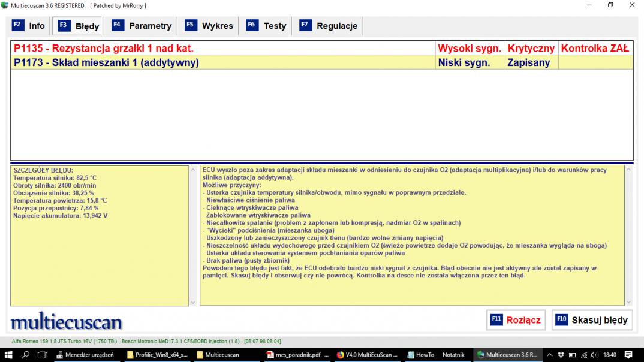Click volume speaker tray icon
The height and width of the screenshot is (362, 644).
(594, 355)
